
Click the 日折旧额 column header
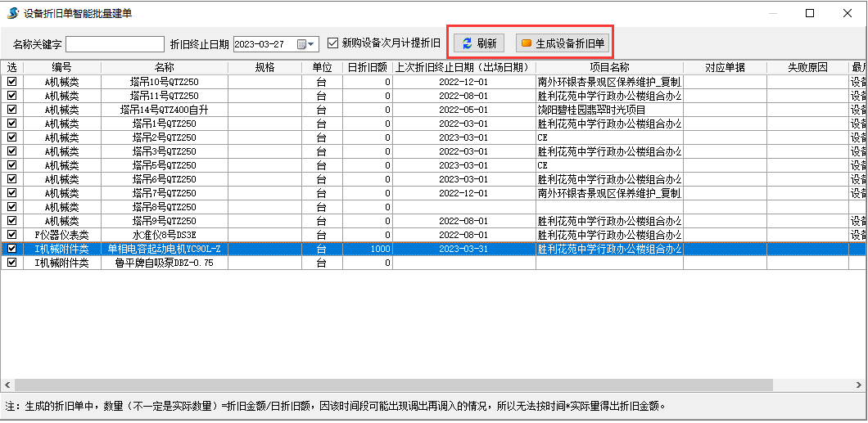click(367, 67)
